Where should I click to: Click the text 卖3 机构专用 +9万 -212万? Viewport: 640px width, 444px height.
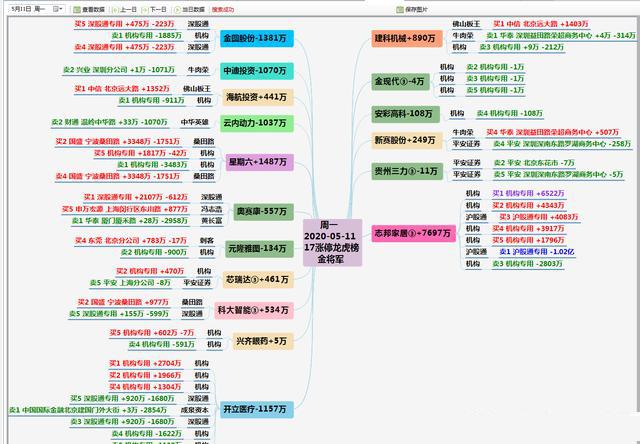coord(522,48)
